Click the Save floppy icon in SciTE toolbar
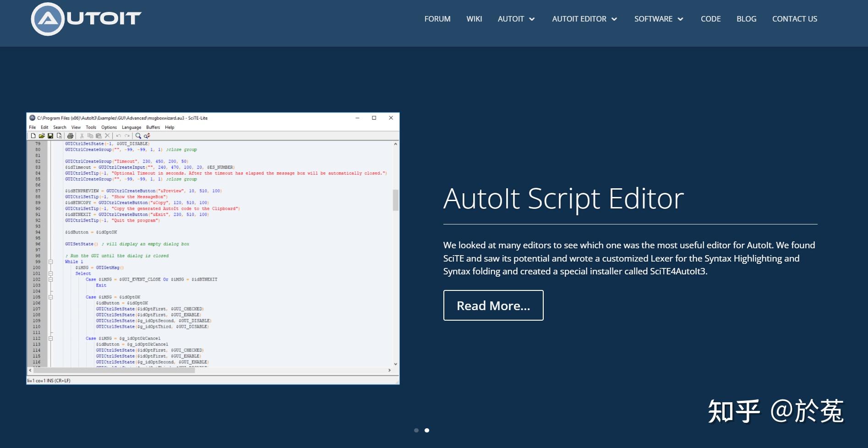This screenshot has height=448, width=868. click(x=50, y=136)
